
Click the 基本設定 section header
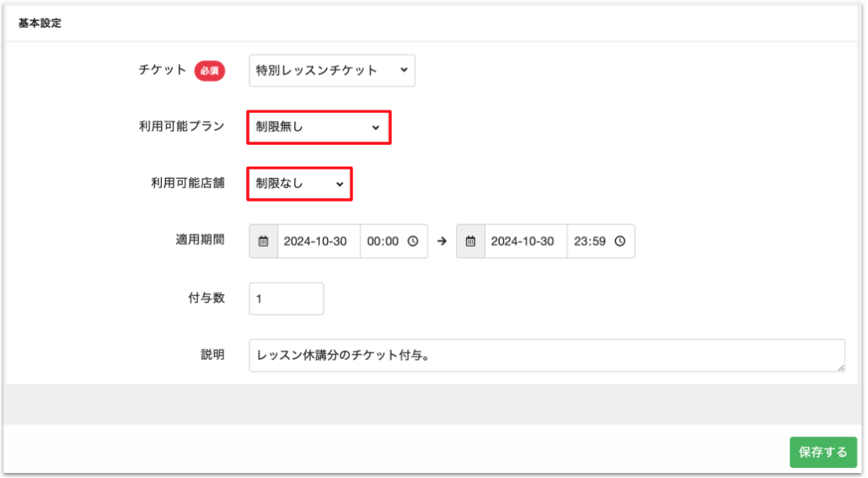tap(40, 24)
